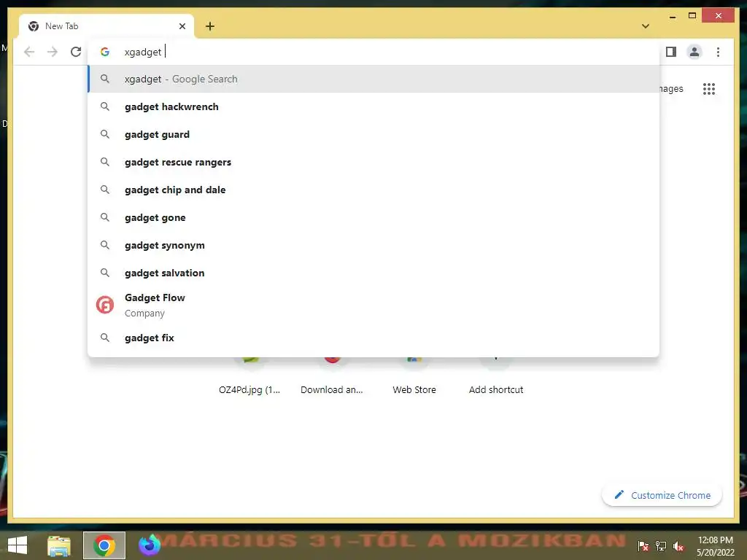The height and width of the screenshot is (560, 747).
Task: Open the Google apps grid
Action: click(709, 88)
